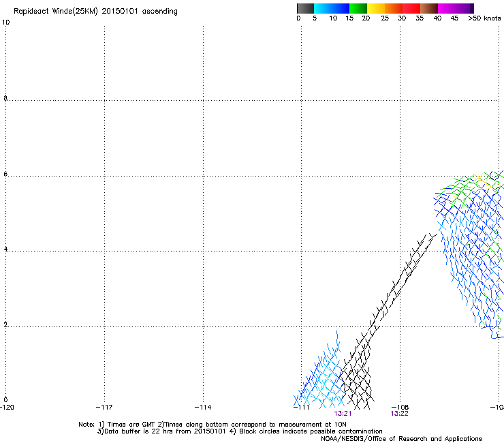
Task: Click the latitude axis label '0'
Action: coord(5,400)
